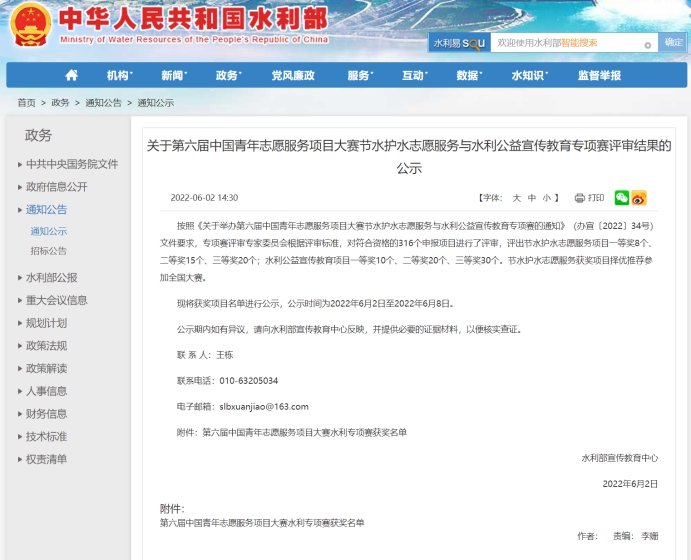Set font size to large (大)

tap(517, 198)
